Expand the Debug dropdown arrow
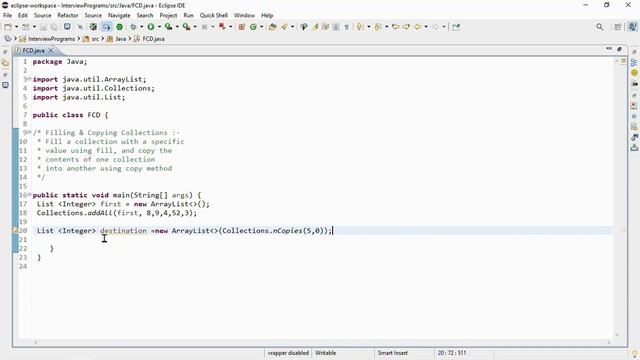Screen dimensions: 640x360 click(x=142, y=27)
